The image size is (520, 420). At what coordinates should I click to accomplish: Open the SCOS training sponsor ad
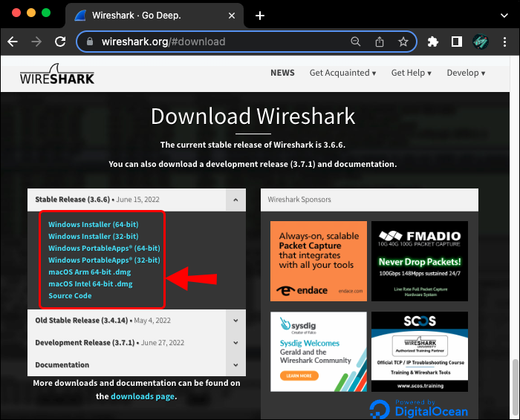coord(420,352)
